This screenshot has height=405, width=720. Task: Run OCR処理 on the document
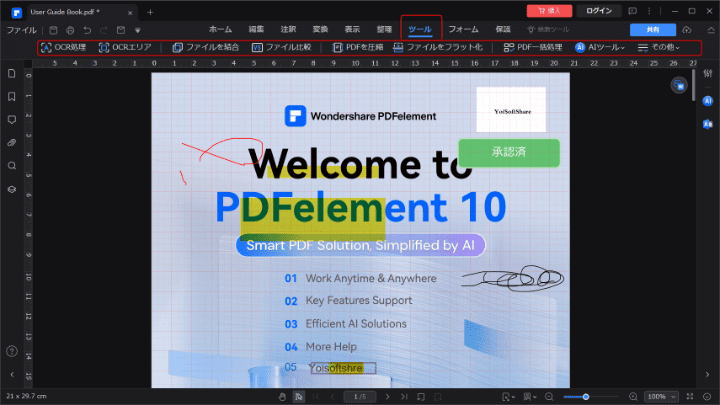[x=63, y=47]
